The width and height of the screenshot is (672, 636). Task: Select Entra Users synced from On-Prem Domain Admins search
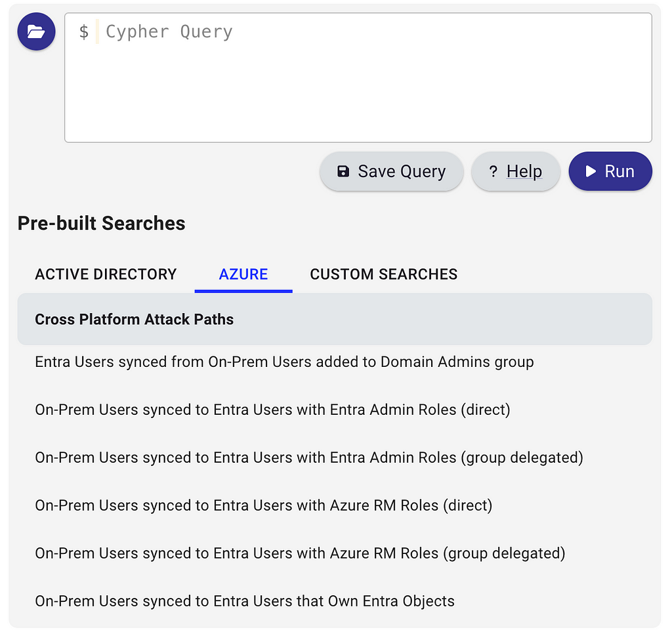click(x=335, y=362)
